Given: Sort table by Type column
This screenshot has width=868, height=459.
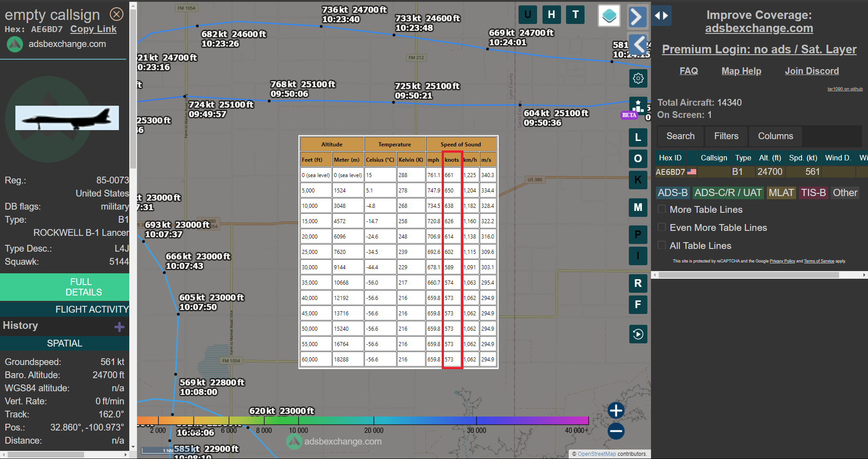Looking at the screenshot, I should coord(743,158).
